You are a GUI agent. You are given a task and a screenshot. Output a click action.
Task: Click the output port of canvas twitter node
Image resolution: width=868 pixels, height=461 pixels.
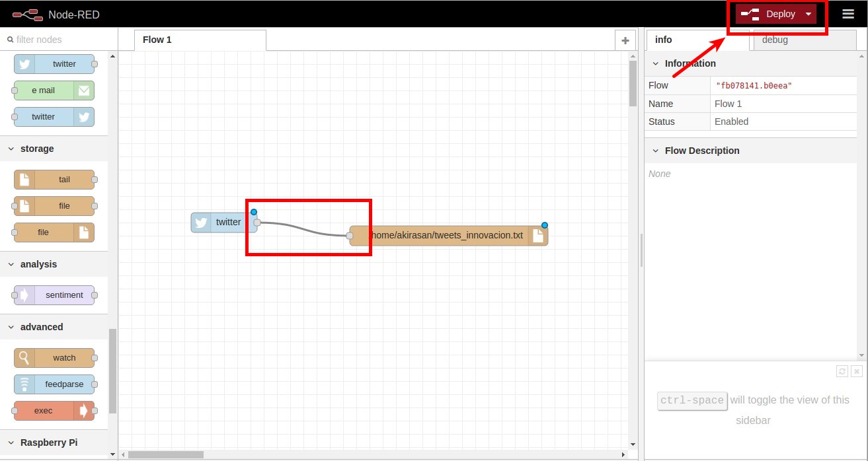(257, 223)
